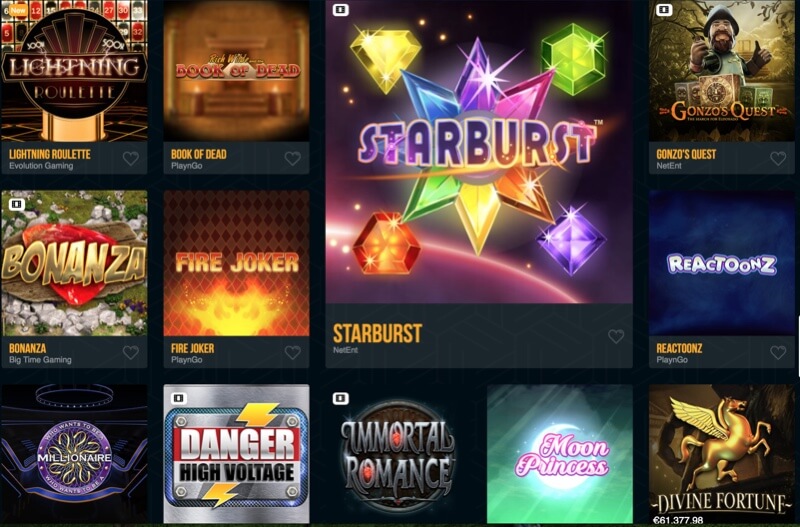800x527 pixels.
Task: Launch Divine Fortune jackpot game
Action: pyautogui.click(x=721, y=454)
